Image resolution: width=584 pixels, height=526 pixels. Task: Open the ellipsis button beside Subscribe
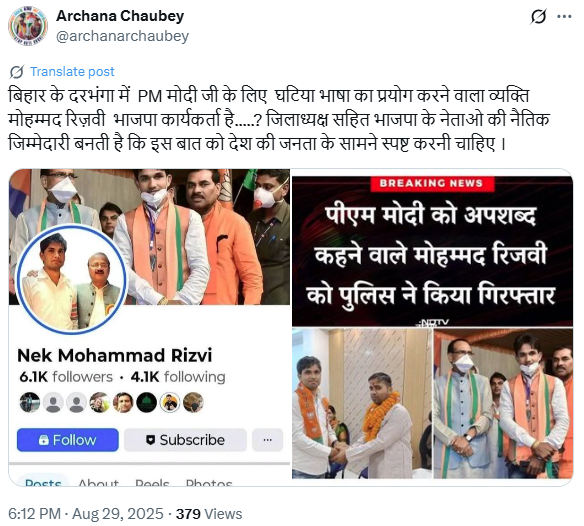(x=267, y=440)
